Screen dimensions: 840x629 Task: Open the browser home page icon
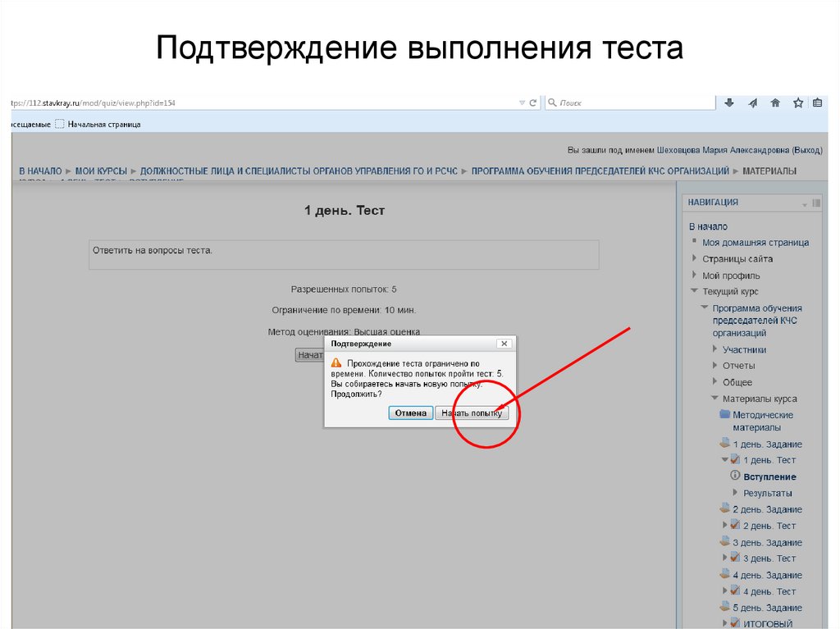[x=776, y=102]
